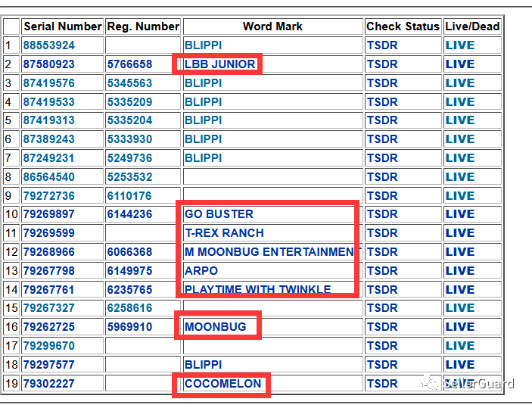Open serial number 79268966 link
This screenshot has width=532, height=405.
point(49,252)
